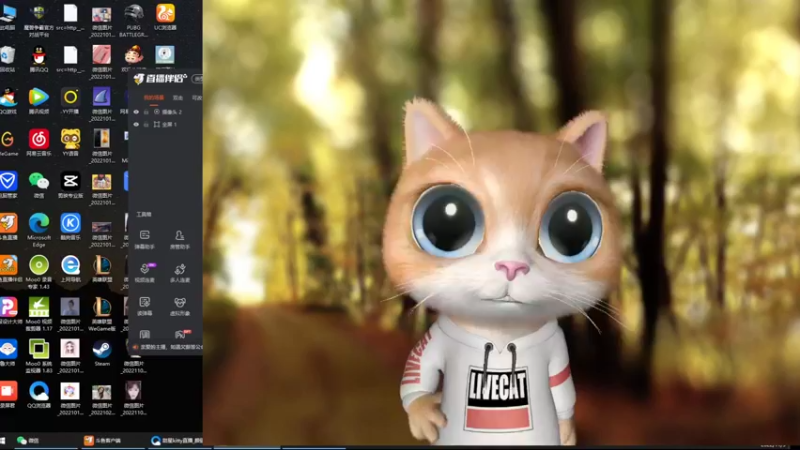Select the PUBG BATTLEGROUNDS desktop icon
The image size is (800, 450).
[133, 20]
